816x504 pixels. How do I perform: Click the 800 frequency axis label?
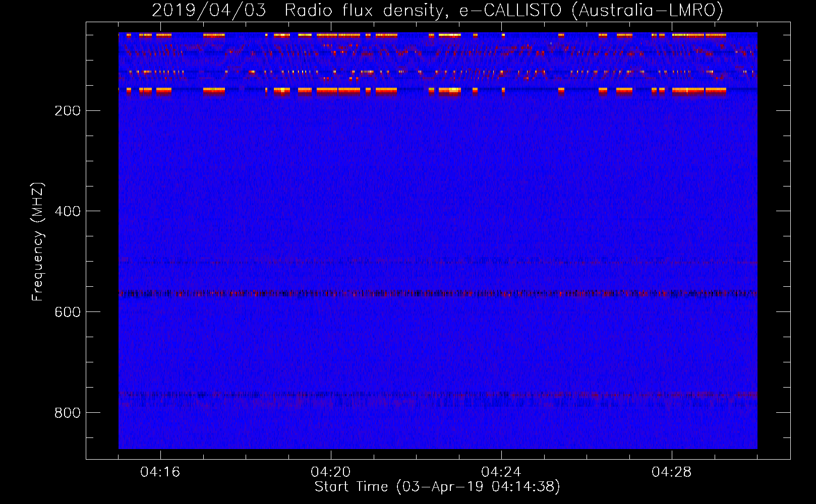(x=68, y=413)
